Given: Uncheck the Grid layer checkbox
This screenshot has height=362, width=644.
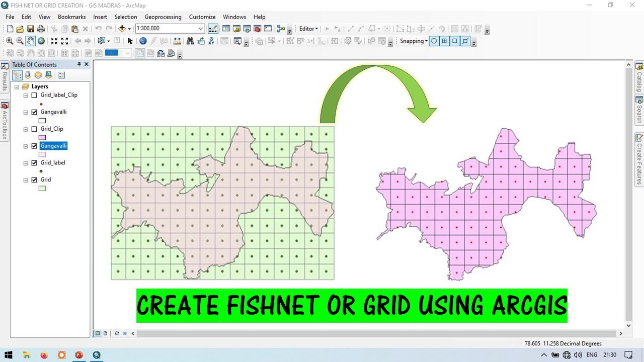Looking at the screenshot, I should 34,180.
